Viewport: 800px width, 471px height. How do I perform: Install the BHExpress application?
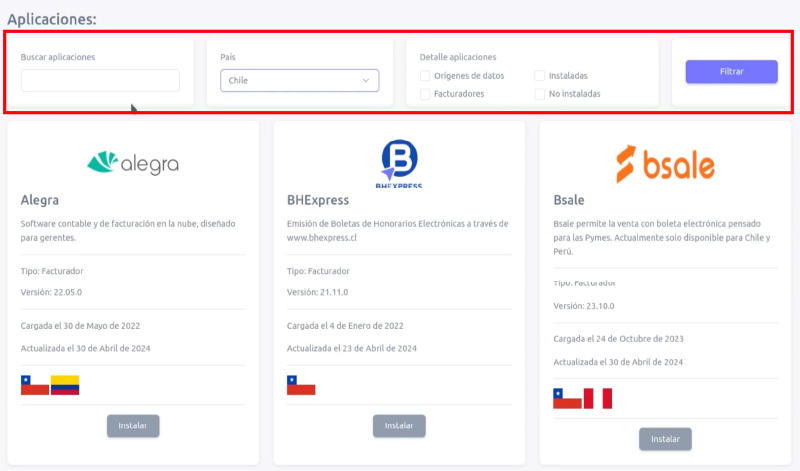click(x=399, y=426)
